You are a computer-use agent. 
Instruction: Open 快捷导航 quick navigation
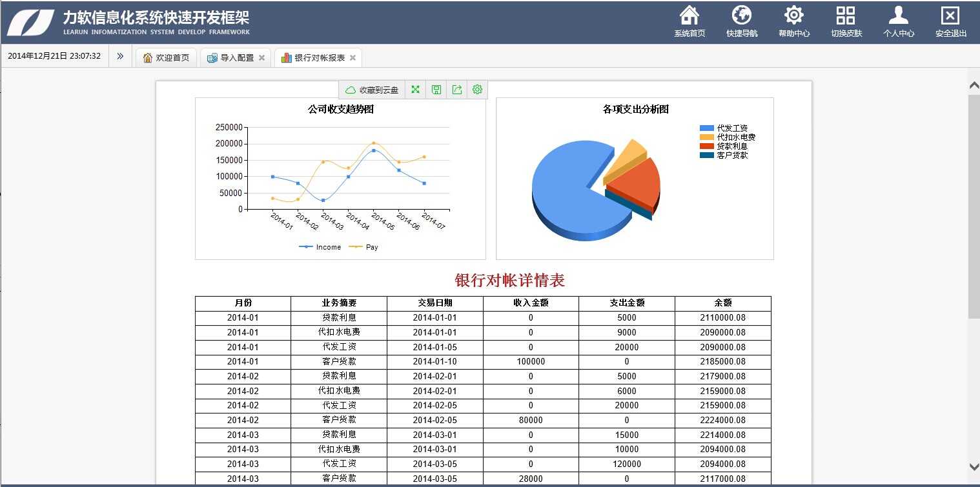tap(742, 22)
